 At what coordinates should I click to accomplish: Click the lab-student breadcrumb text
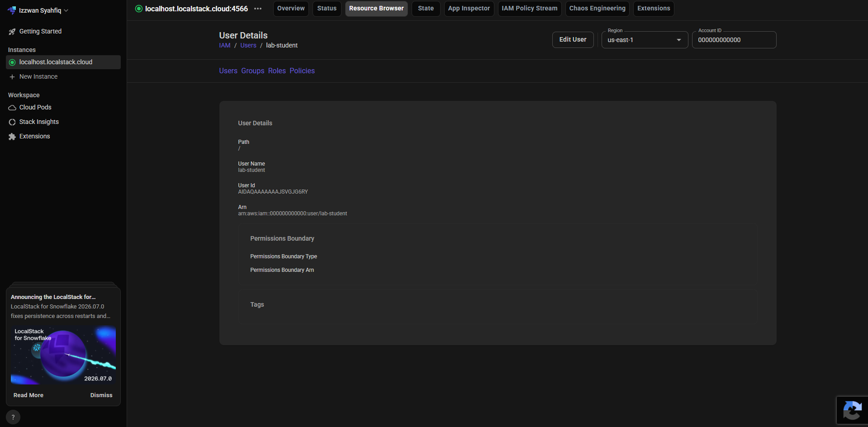[x=282, y=46]
